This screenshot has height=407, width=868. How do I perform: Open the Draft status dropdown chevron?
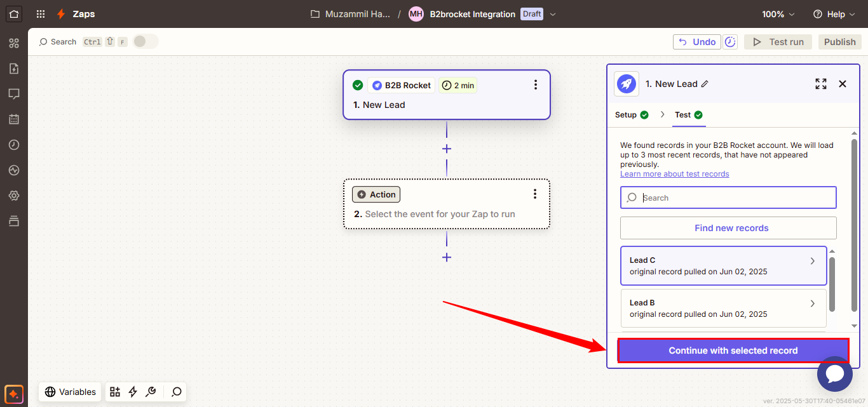click(553, 14)
